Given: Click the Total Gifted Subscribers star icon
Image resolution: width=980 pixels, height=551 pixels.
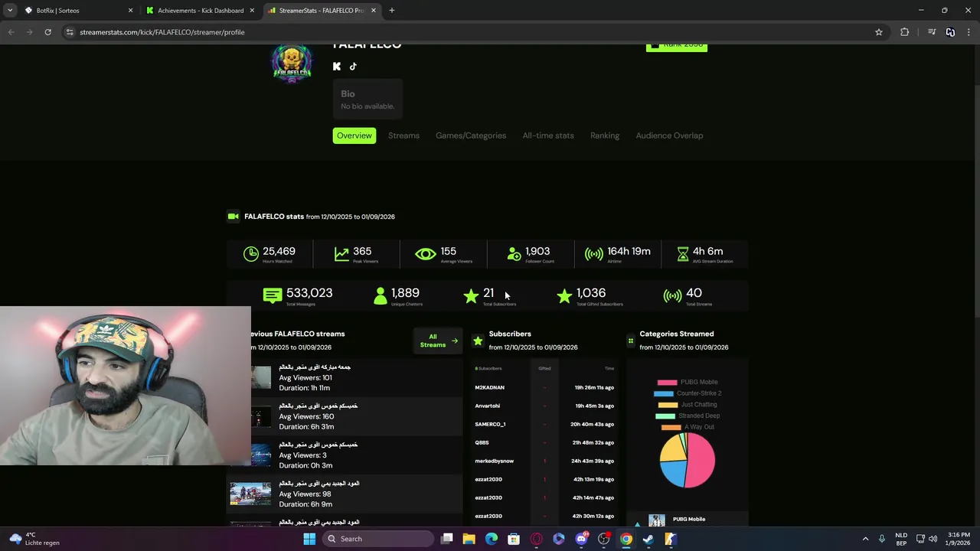Looking at the screenshot, I should click(564, 296).
